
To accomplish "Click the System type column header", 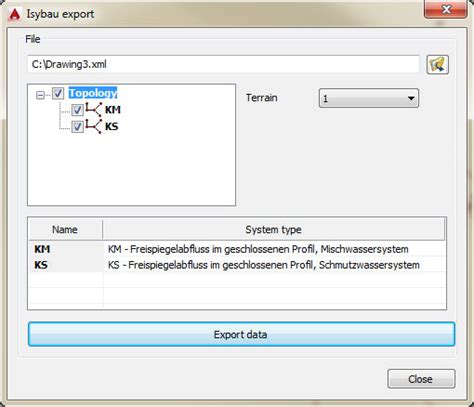I will pos(274,229).
